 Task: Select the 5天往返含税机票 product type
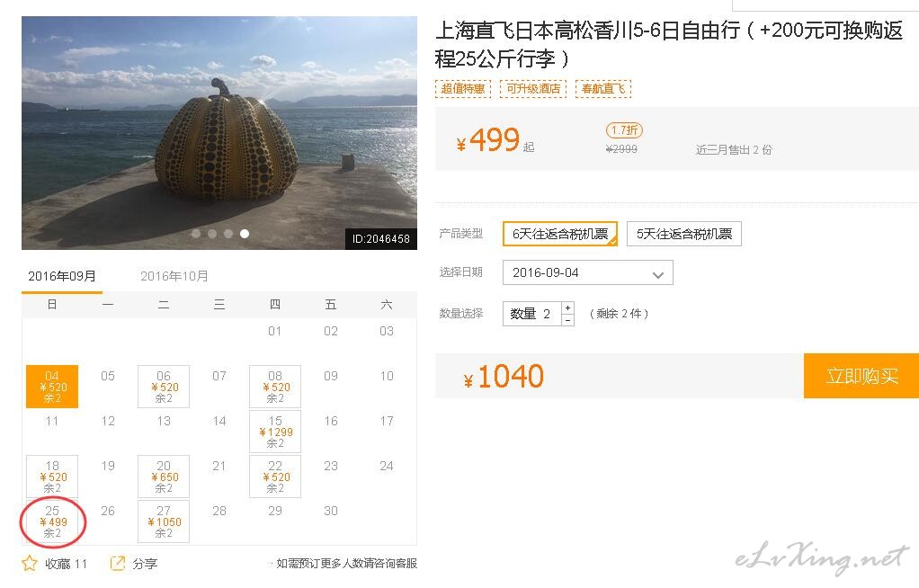(x=684, y=234)
